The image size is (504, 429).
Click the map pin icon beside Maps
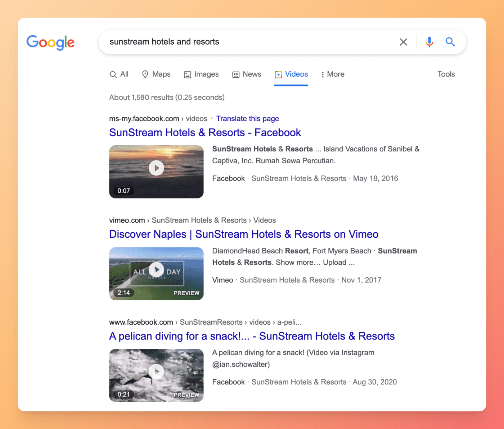pyautogui.click(x=145, y=74)
